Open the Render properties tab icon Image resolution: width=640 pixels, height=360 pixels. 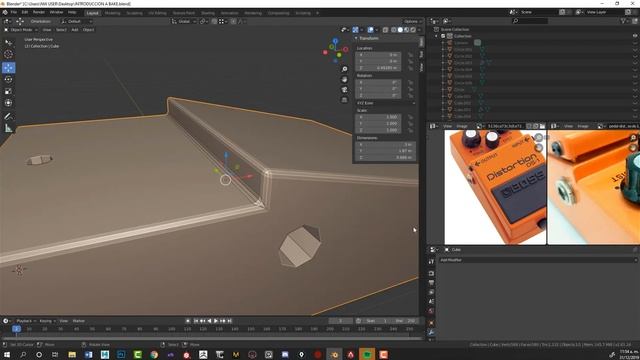(431, 273)
